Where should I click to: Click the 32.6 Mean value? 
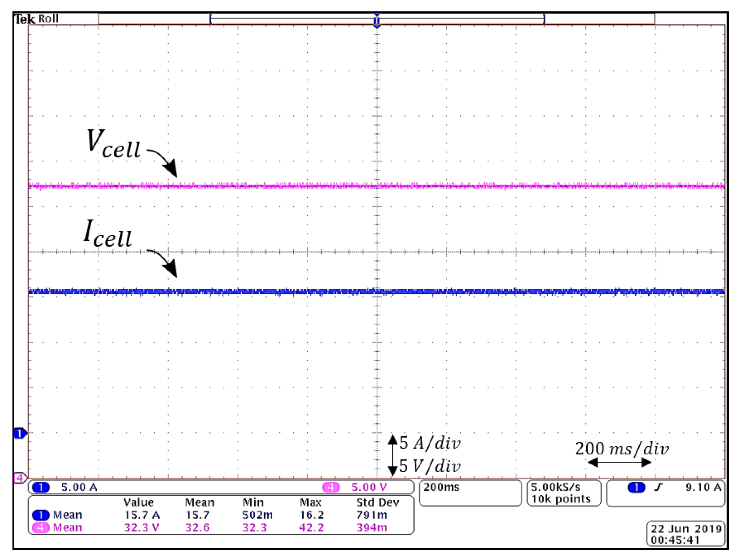[x=197, y=527]
